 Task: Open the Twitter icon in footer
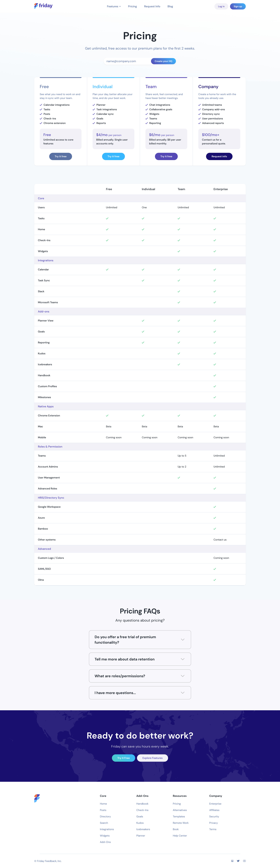pos(238,861)
